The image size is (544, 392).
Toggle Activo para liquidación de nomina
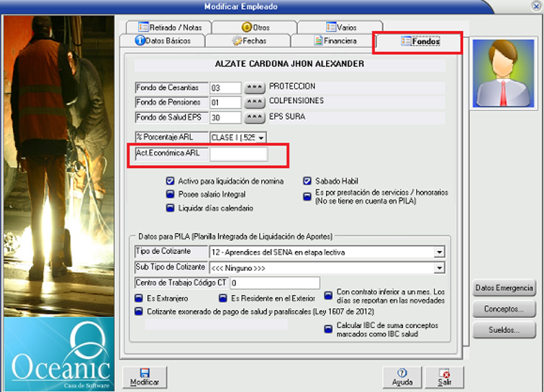[x=170, y=181]
